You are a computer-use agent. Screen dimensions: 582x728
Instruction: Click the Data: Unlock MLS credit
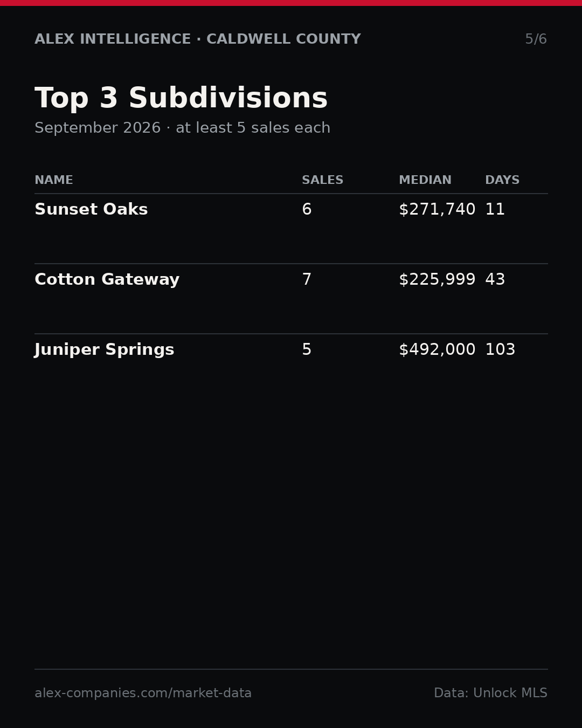click(490, 693)
